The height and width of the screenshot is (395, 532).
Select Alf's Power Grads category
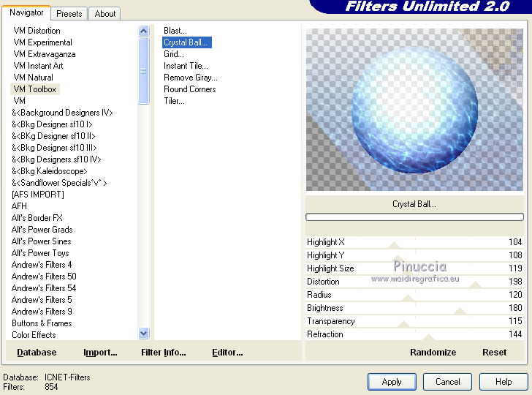42,230
